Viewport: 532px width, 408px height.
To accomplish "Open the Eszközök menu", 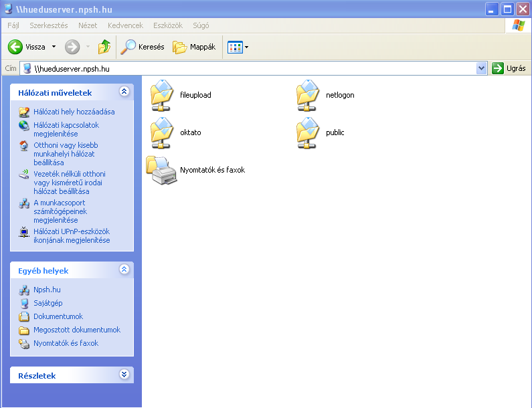I will [x=168, y=25].
